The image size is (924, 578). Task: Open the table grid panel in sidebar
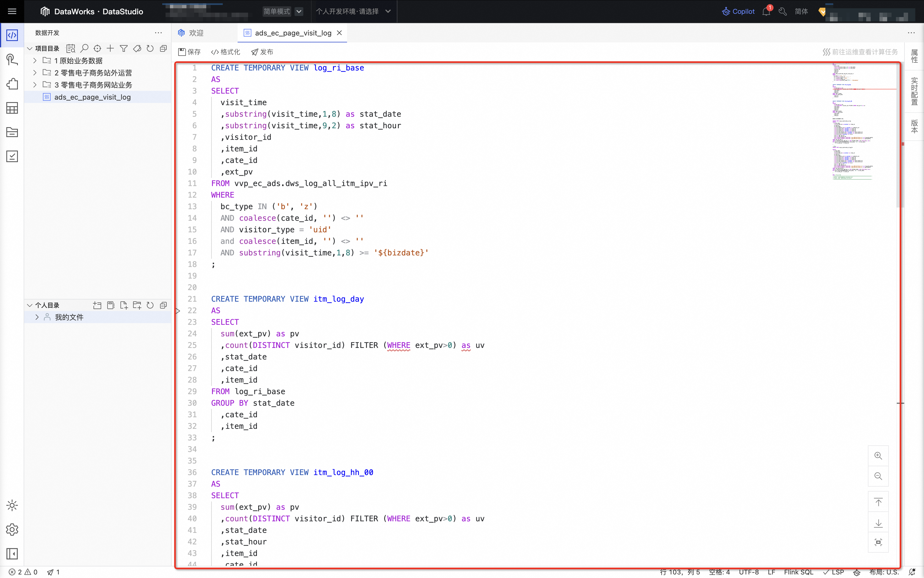tap(12, 108)
